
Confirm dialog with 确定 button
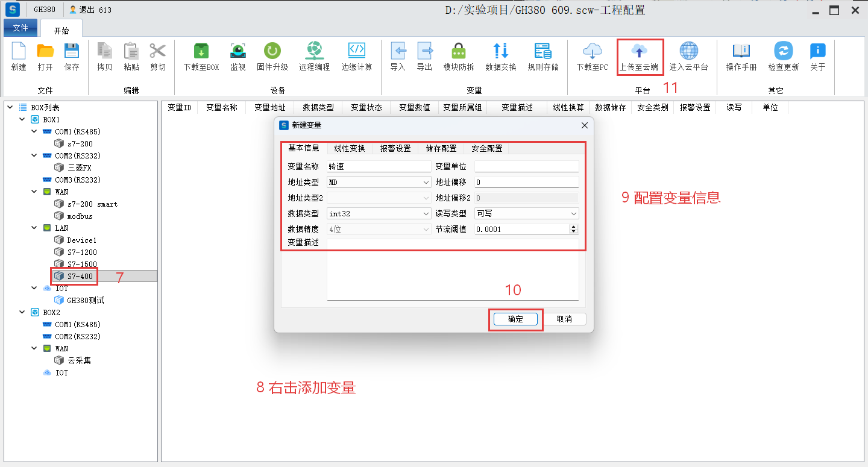515,319
